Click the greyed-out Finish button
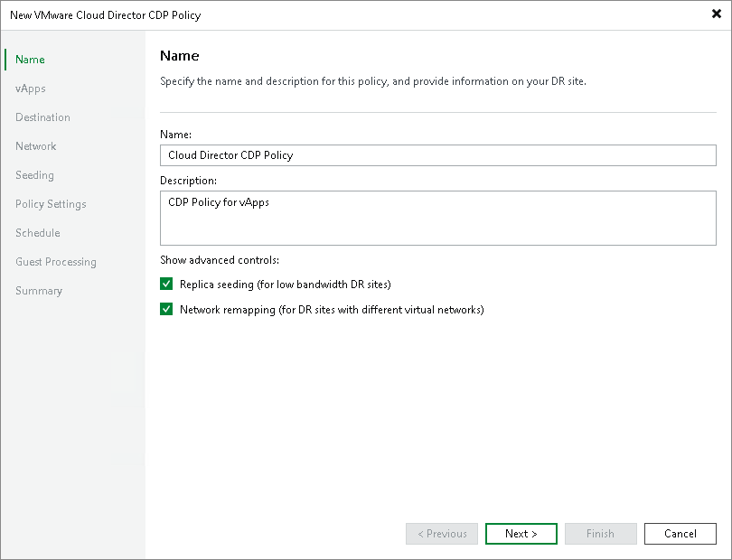The height and width of the screenshot is (560, 732). [x=600, y=534]
